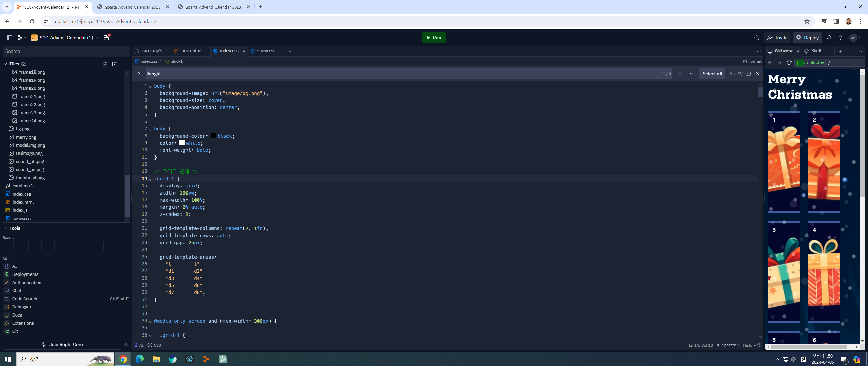Open frame22.png in file tree
868x366 pixels.
click(x=32, y=104)
